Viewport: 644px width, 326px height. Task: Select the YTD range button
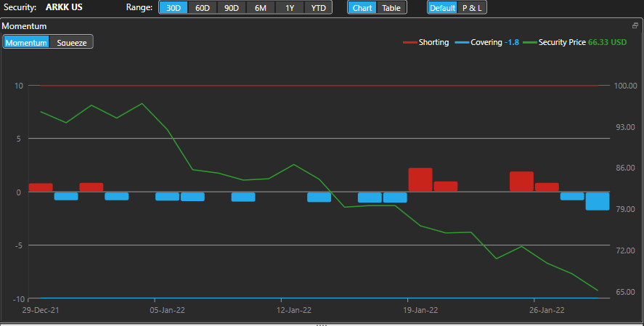(x=318, y=8)
